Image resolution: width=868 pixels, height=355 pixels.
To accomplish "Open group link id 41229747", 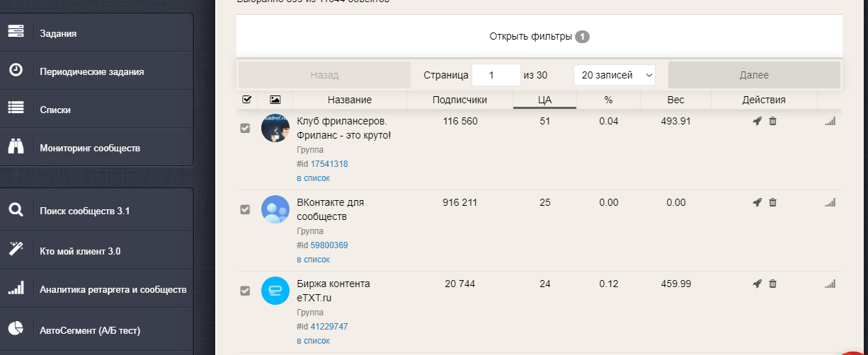I will tap(329, 327).
